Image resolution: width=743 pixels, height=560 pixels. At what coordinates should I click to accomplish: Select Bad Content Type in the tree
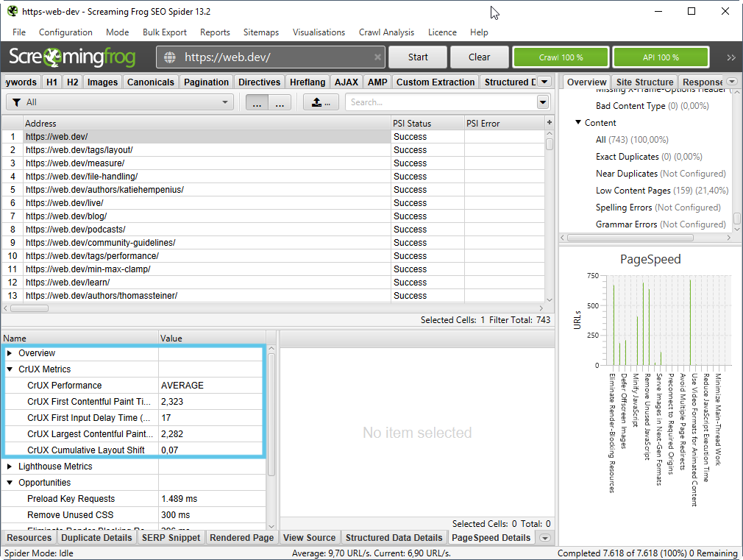click(x=652, y=106)
